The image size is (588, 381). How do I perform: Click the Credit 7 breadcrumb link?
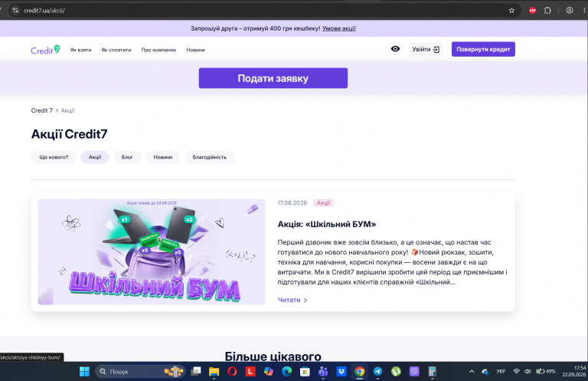point(41,110)
